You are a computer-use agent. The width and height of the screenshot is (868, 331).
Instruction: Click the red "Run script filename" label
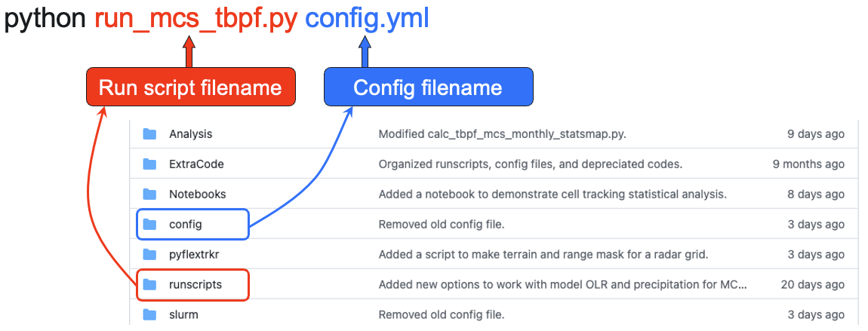190,87
